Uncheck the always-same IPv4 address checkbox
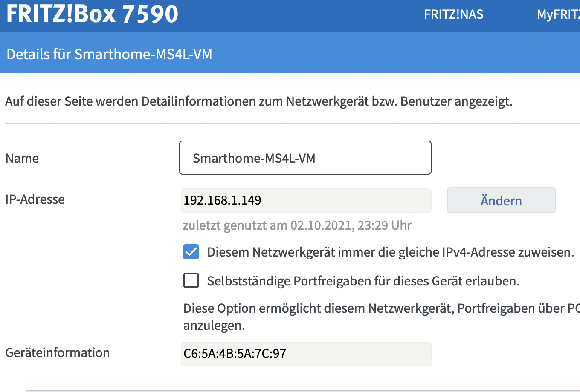The width and height of the screenshot is (580, 392). tap(191, 252)
